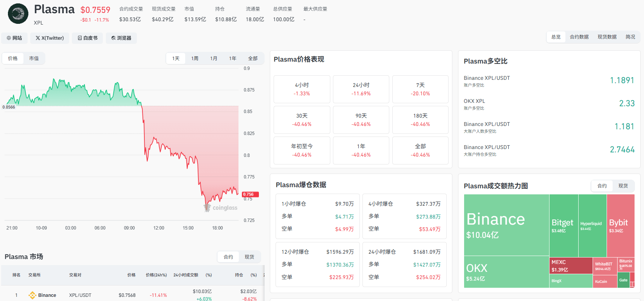644x301 pixels.
Task: Click the 90天 performance card
Action: 361,120
